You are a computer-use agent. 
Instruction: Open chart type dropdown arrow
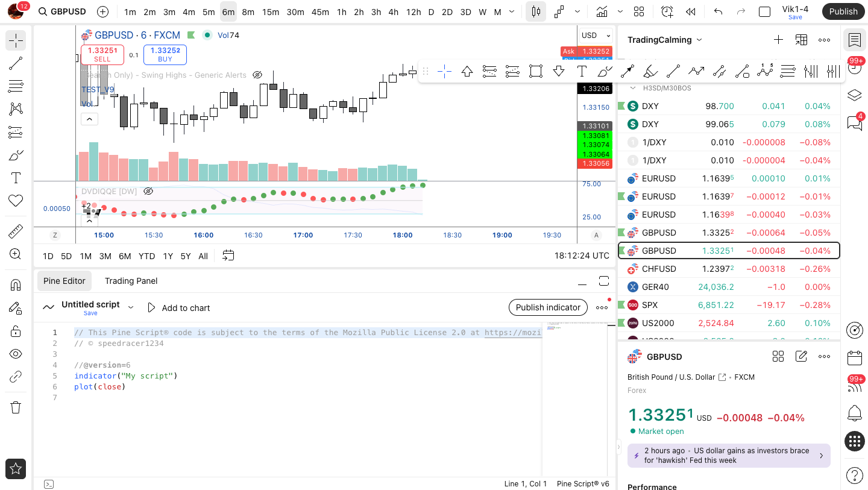[578, 11]
